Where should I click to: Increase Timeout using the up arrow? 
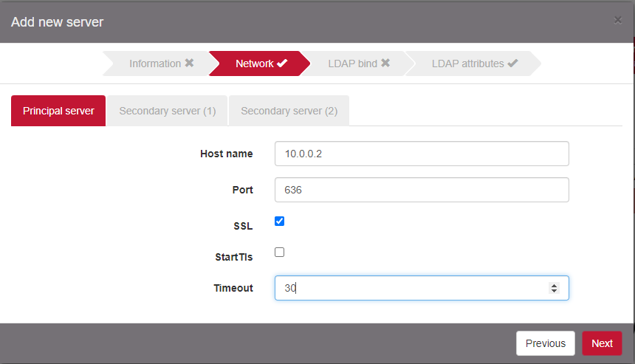pos(555,285)
